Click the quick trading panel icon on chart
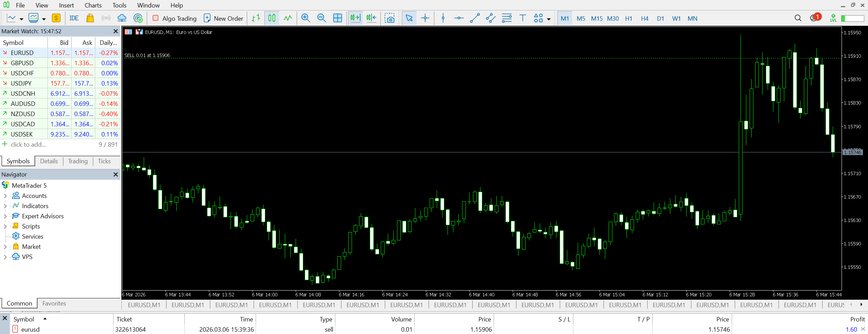The height and width of the screenshot is (334, 868). (x=129, y=32)
